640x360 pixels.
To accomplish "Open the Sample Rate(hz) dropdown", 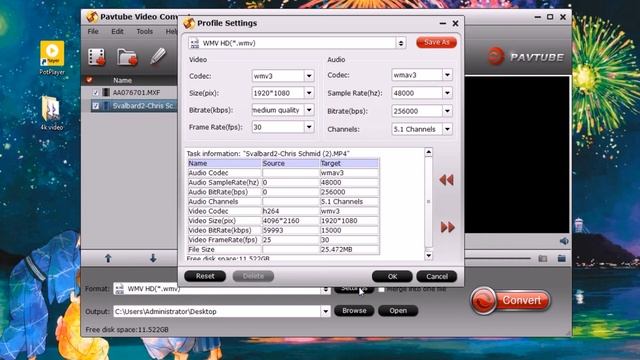I will [x=447, y=93].
